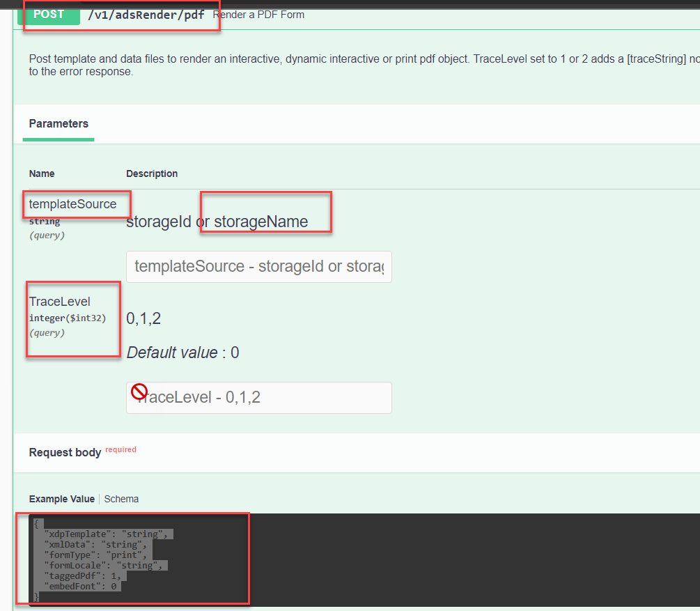This screenshot has width=700, height=611.
Task: Click the xdpTemplate line in example JSON
Action: tap(106, 534)
